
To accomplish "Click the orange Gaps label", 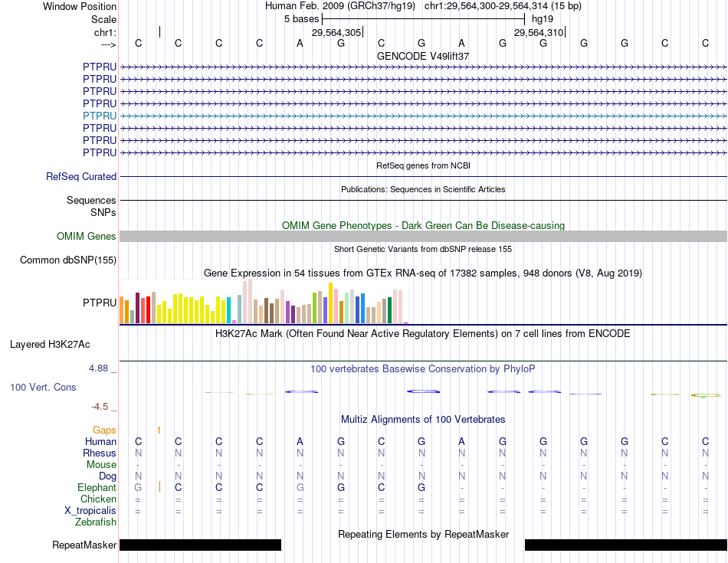I will pyautogui.click(x=104, y=430).
